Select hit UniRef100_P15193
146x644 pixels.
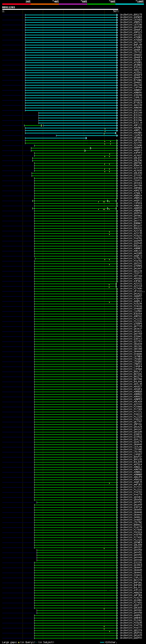pyautogui.click(x=131, y=236)
